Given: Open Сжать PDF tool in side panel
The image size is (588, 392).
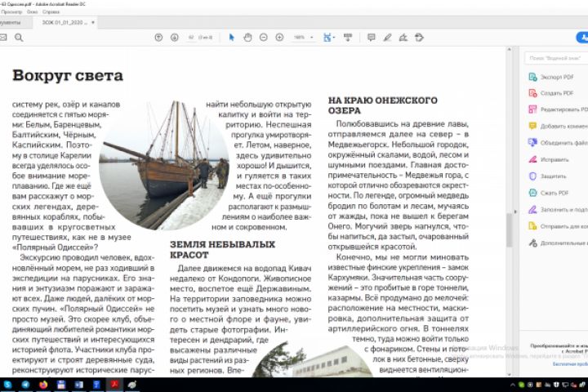Looking at the screenshot, I should point(549,193).
